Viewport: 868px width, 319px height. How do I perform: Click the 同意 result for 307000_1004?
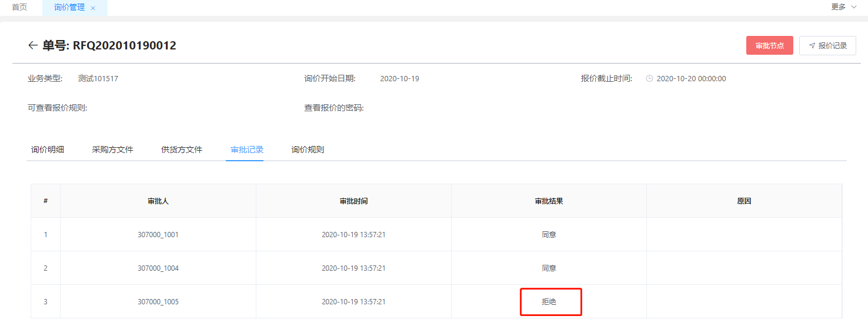pos(549,268)
